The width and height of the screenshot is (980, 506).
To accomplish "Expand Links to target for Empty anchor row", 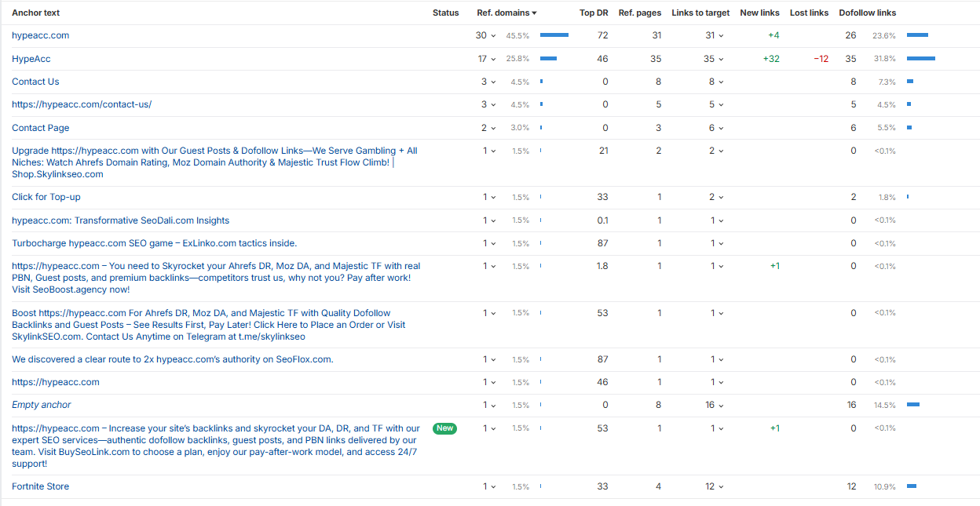I will point(714,405).
